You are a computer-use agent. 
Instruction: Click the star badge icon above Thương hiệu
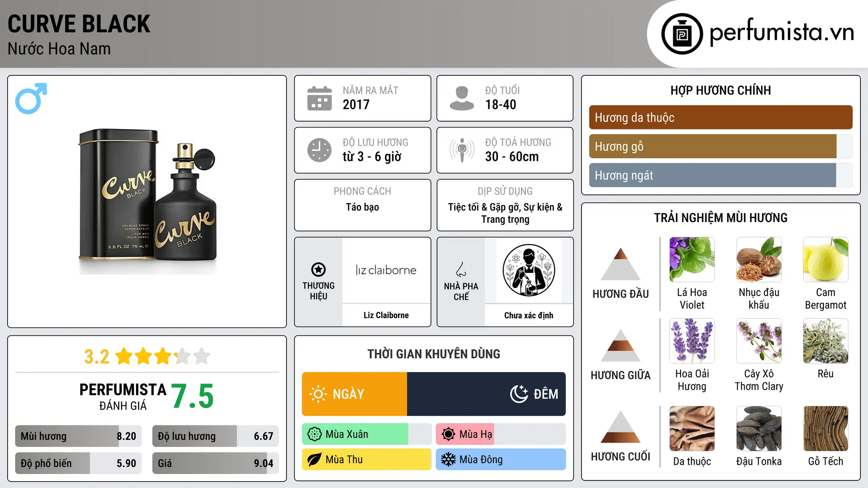tap(318, 269)
